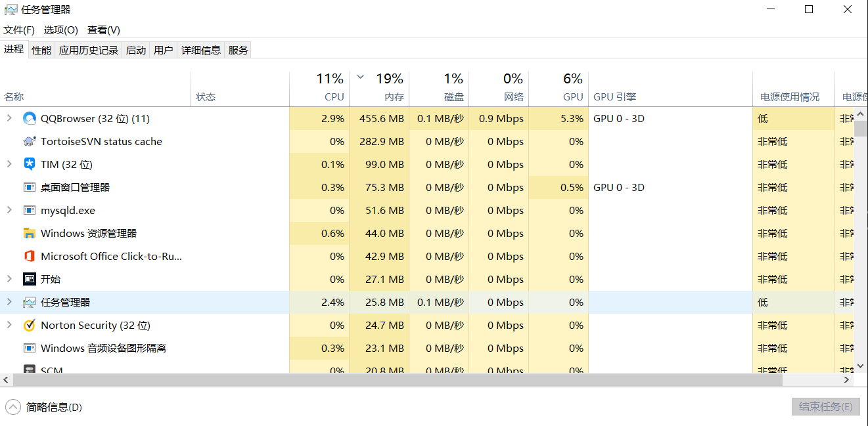The image size is (868, 426).
Task: Sort by the 名称 column header
Action: coord(96,89)
